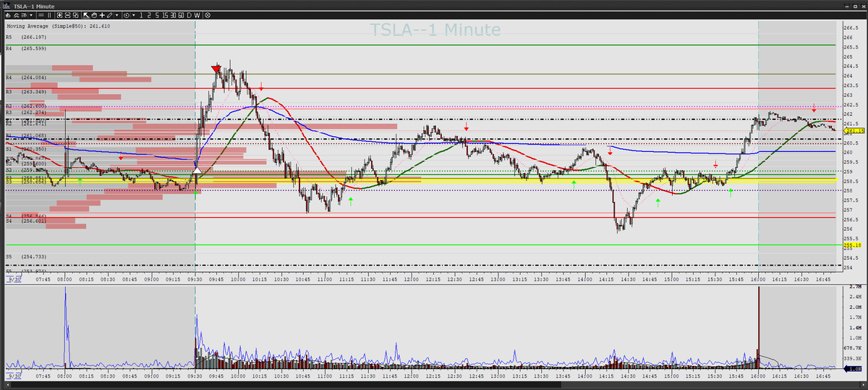This screenshot has width=868, height=390.
Task: Click the white up-triangle marker at 09:30
Action: tap(196, 169)
